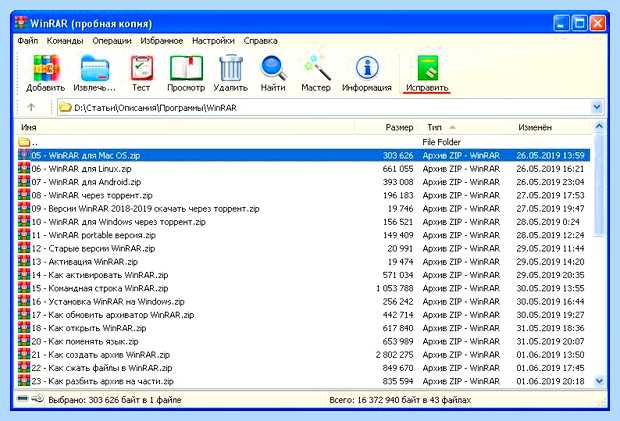This screenshot has width=620, height=421.
Task: Expand the address path dropdown arrow
Action: point(597,107)
